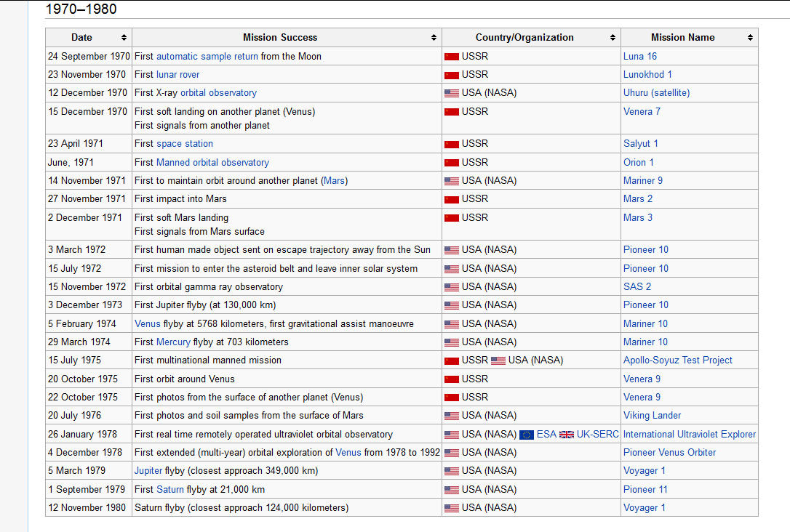
Task: Open Pioneer 10 link in 3 March 1972 row
Action: pyautogui.click(x=646, y=249)
